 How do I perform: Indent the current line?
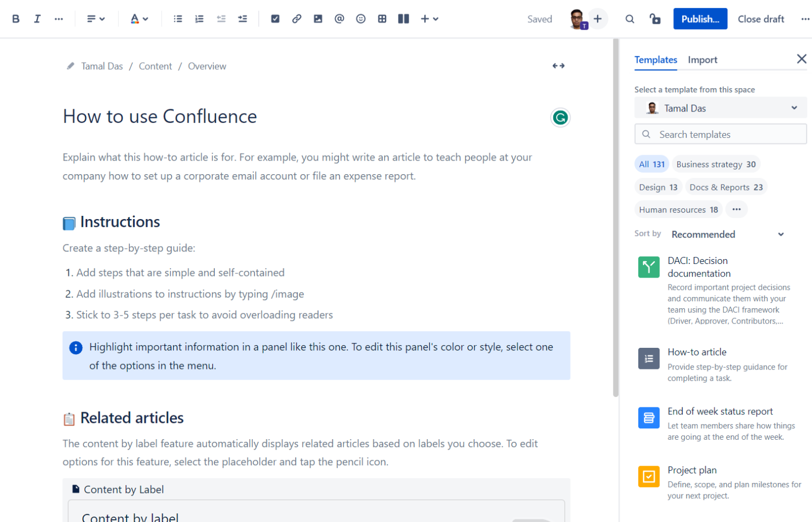[x=243, y=19]
